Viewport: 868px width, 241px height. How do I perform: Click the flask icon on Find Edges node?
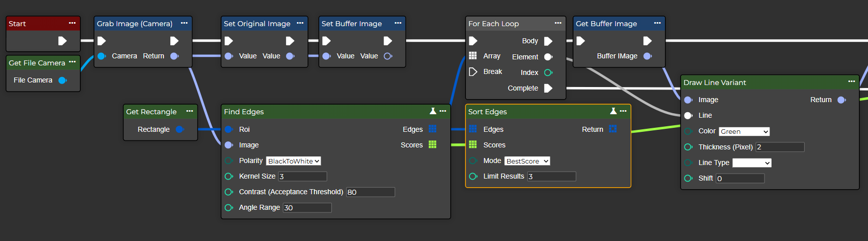point(433,111)
